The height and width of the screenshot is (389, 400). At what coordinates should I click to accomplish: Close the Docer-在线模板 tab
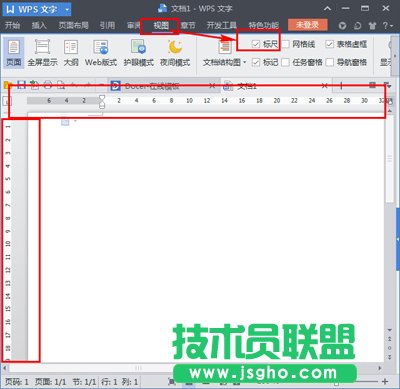tap(212, 86)
